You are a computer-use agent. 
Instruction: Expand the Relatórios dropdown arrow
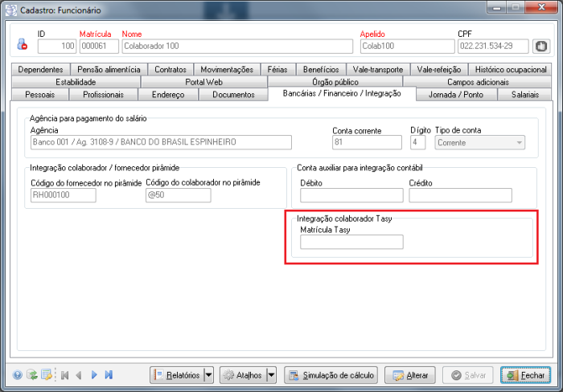click(208, 375)
